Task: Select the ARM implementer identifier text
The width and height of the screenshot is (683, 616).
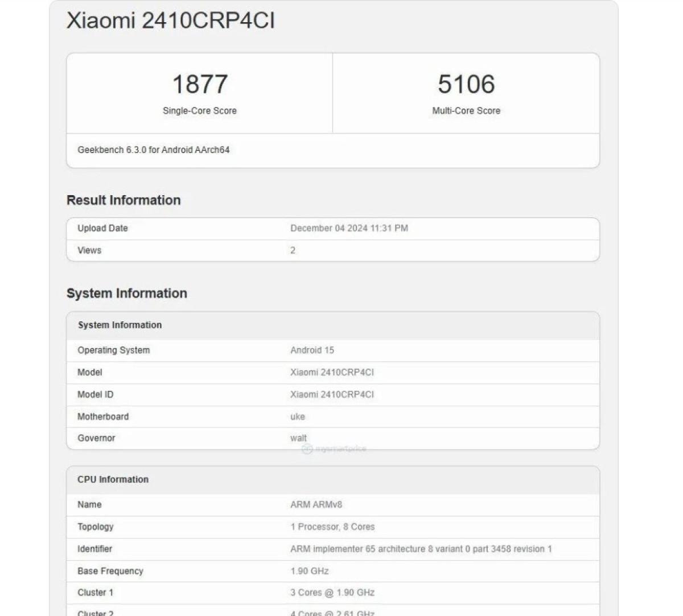Action: [x=421, y=549]
